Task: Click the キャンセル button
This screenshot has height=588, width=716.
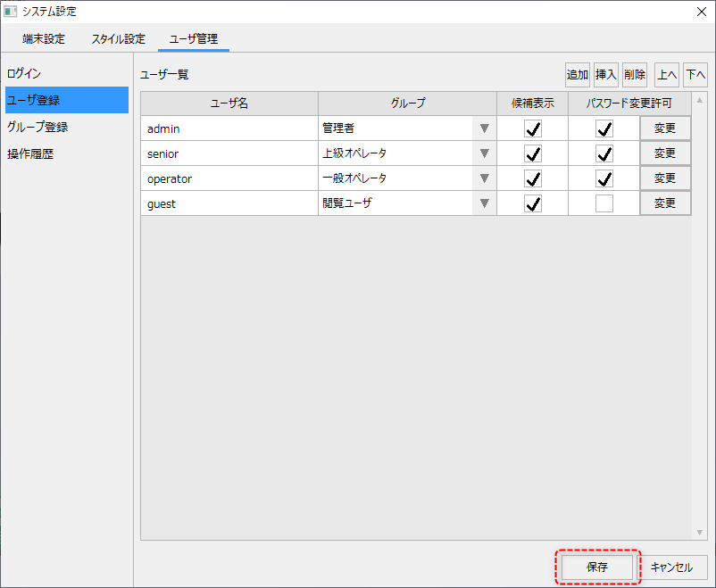Action: coord(672,567)
